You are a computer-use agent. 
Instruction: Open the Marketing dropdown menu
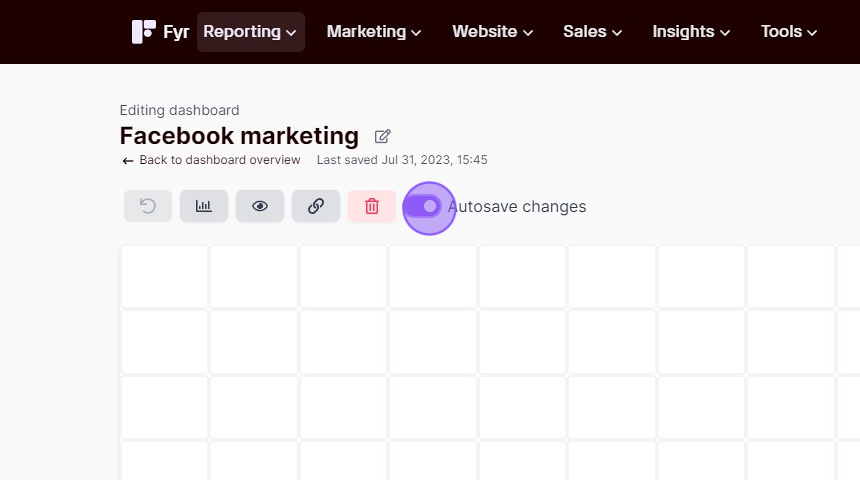374,32
